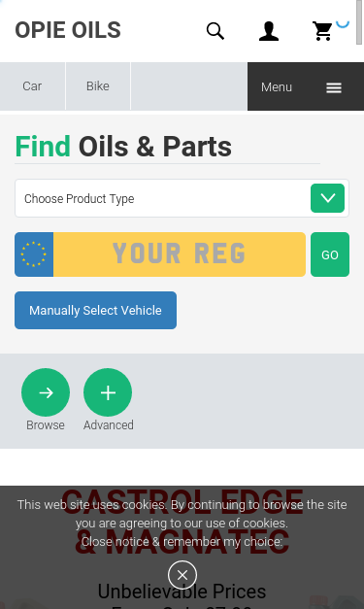Click the green Browse arrow icon
Viewport: 364px width, 609px height.
point(46,392)
